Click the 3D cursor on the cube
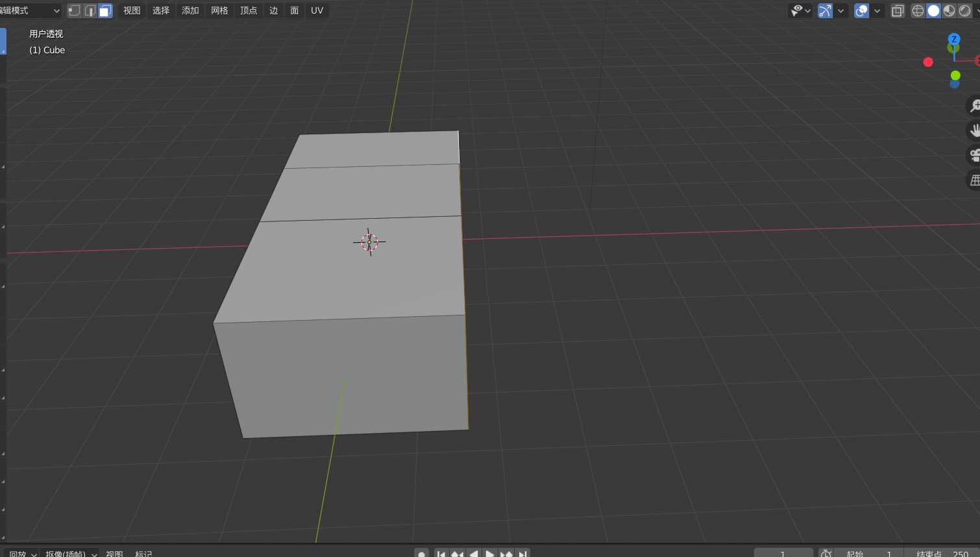 369,242
